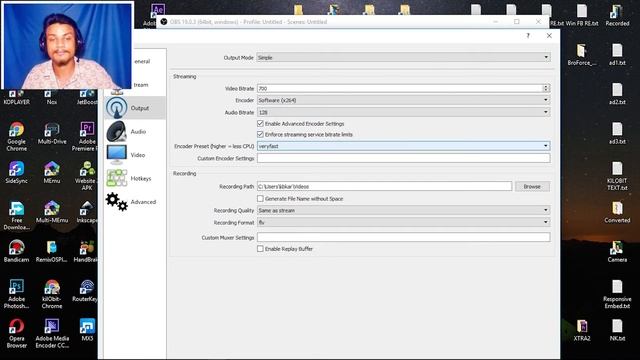The image size is (640, 360).
Task: Focus the Video Bitrate field
Action: point(400,88)
